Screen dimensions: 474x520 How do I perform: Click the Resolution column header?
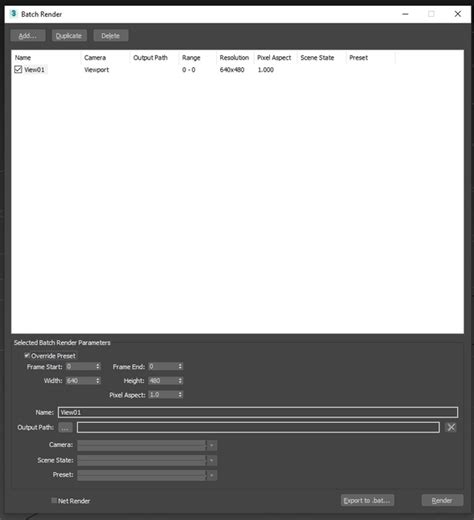tap(234, 58)
